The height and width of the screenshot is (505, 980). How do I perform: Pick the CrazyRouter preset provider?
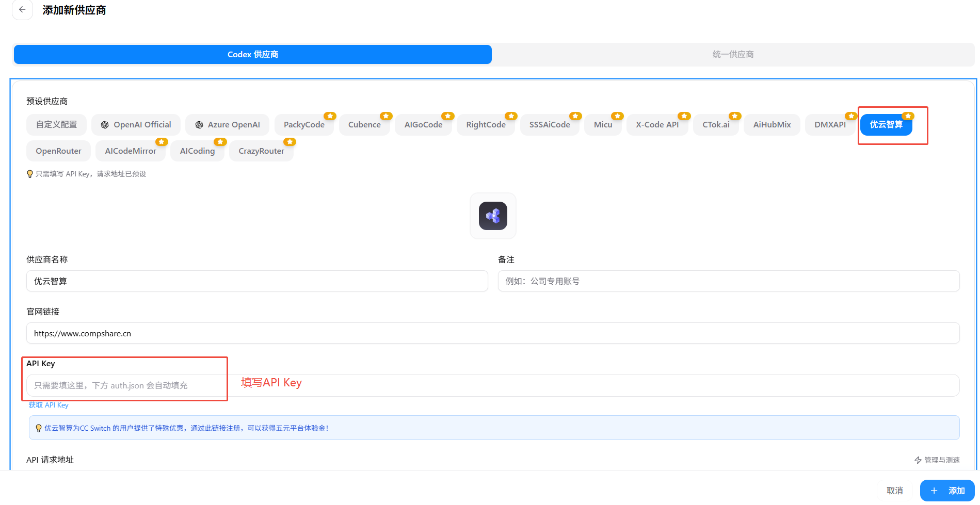(261, 151)
